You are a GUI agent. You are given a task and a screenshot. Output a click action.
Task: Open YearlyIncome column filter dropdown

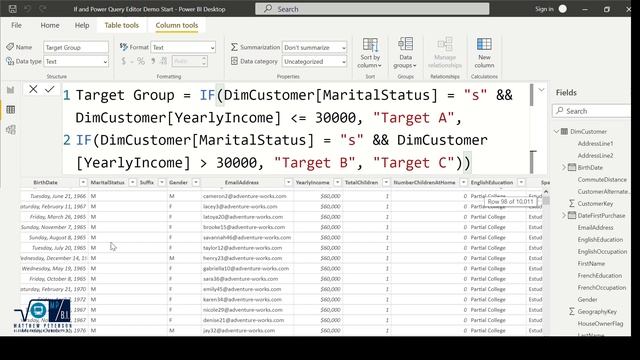[337, 182]
